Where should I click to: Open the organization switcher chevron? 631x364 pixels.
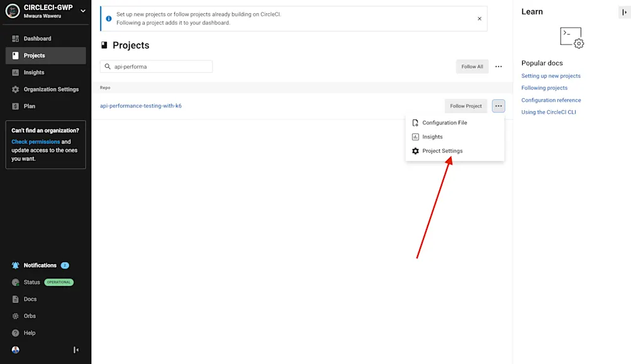coord(83,11)
